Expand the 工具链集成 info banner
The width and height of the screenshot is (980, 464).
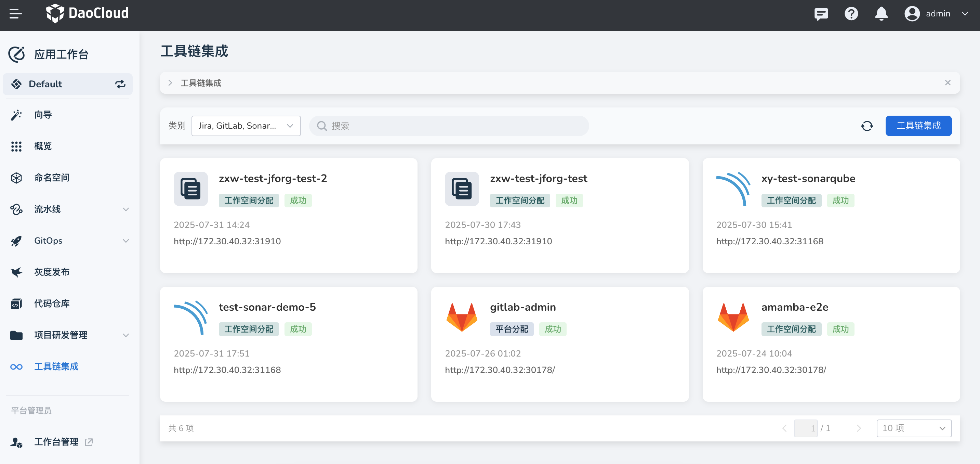pyautogui.click(x=170, y=83)
